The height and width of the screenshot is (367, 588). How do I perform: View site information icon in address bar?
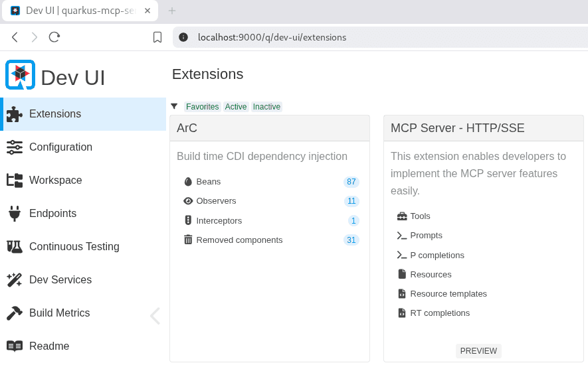tap(183, 37)
